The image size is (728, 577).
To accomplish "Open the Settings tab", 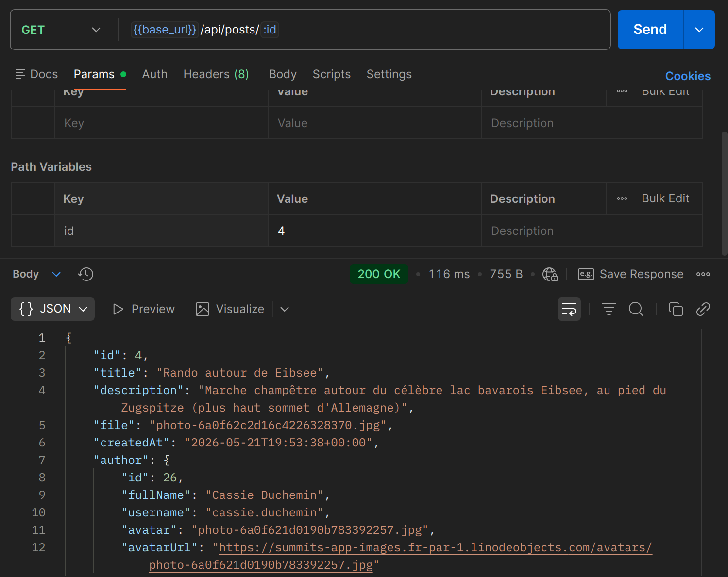I will coord(389,74).
